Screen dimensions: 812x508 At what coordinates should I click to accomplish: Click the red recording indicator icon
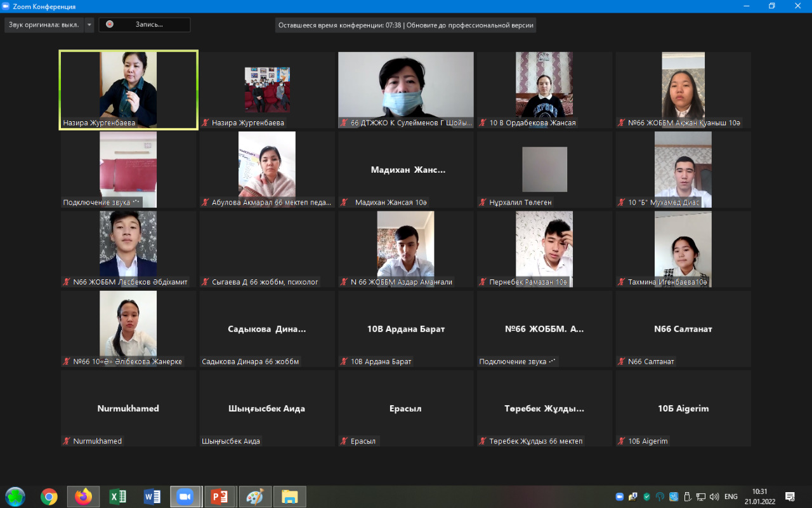click(x=110, y=24)
